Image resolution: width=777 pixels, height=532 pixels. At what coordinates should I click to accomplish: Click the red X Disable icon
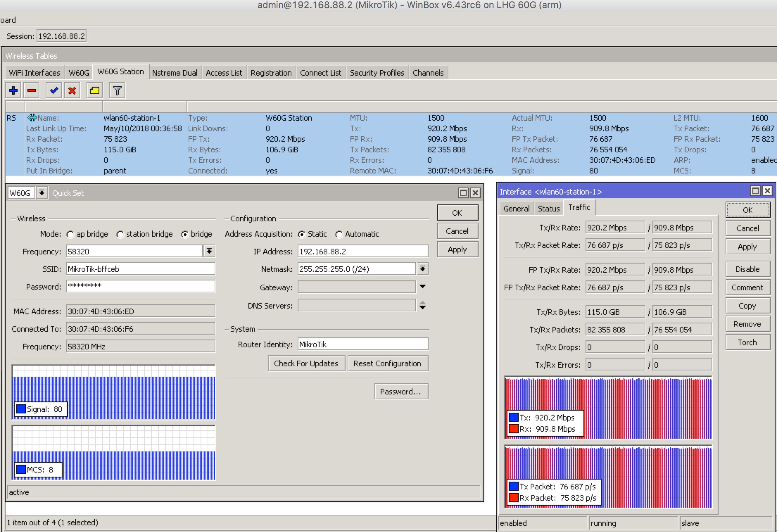pyautogui.click(x=72, y=90)
